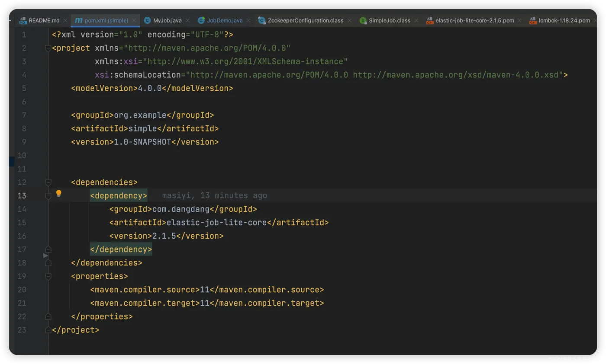Click 'simple' in the artifactId on line 8
Image resolution: width=606 pixels, height=364 pixels.
point(143,129)
